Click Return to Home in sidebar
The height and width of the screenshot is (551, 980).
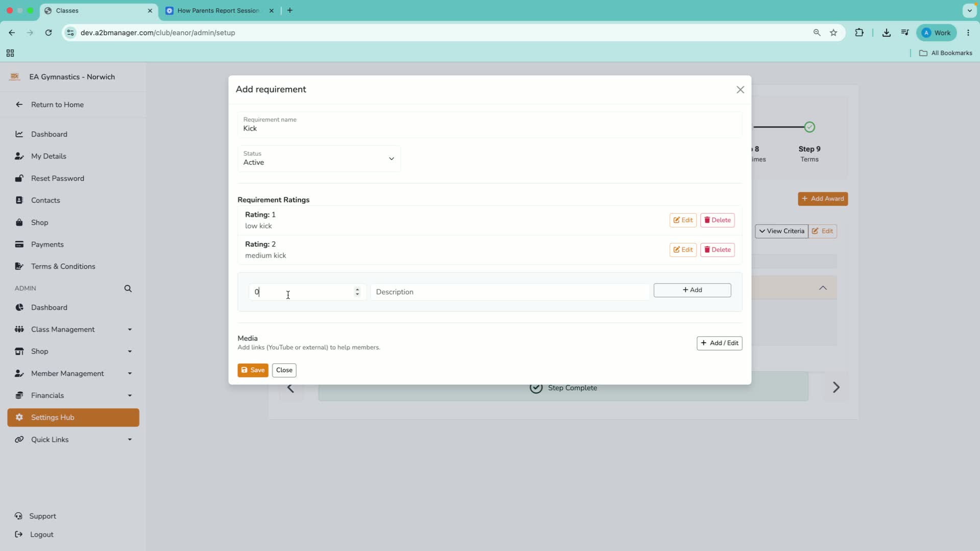point(57,105)
